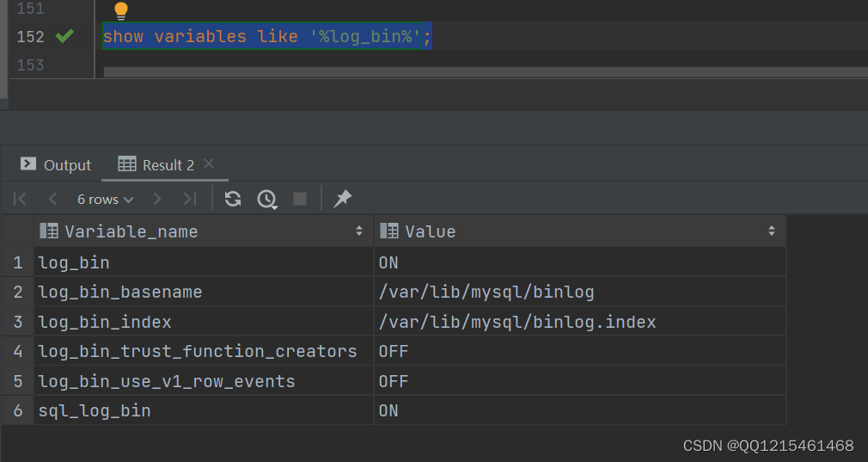
Task: Go to previous page of results
Action: (52, 199)
